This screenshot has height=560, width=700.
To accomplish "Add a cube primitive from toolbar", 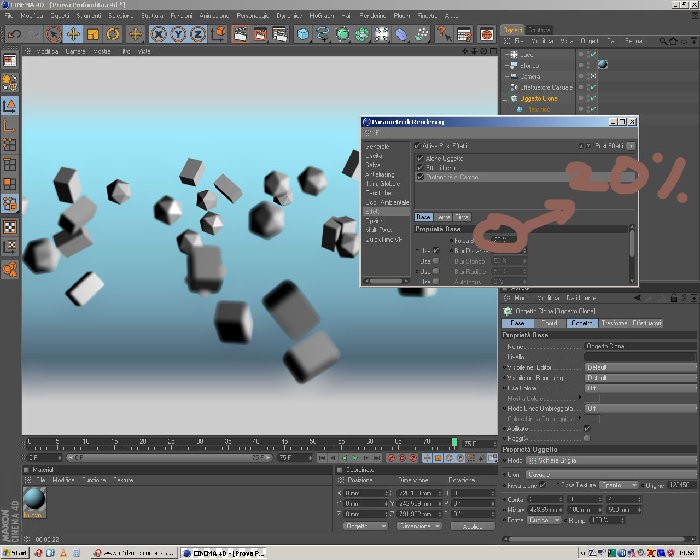I will point(303,34).
